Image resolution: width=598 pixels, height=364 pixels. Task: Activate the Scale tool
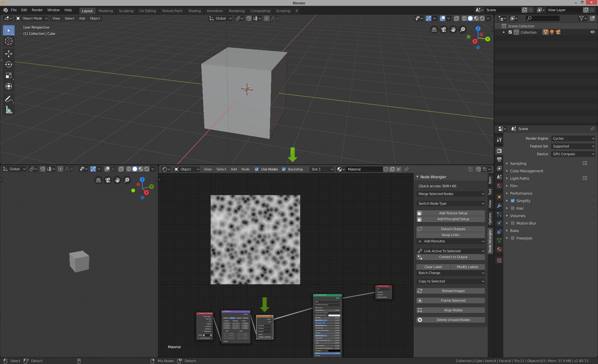(9, 75)
